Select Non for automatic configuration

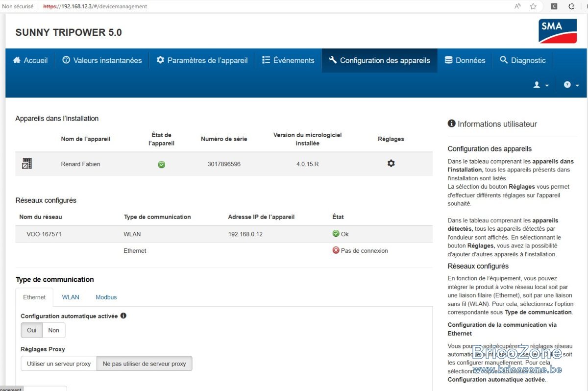(x=54, y=330)
